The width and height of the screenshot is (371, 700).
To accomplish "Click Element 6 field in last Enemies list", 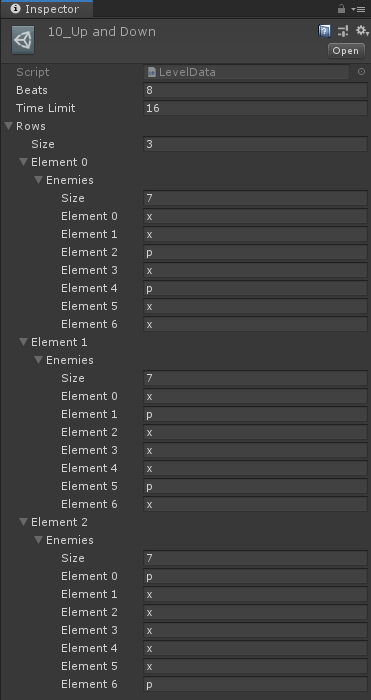I will click(255, 684).
